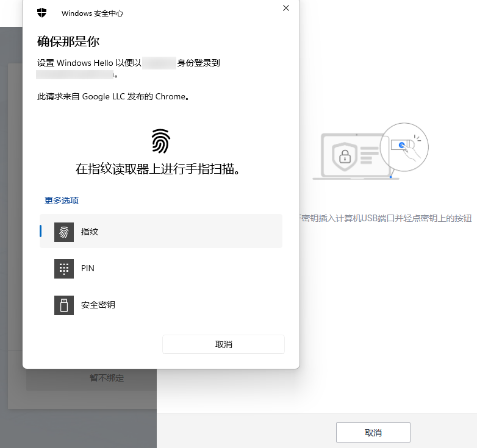Click the 在指纹读取器上进行手指扫描 prompt text
The width and height of the screenshot is (477, 448).
(157, 169)
